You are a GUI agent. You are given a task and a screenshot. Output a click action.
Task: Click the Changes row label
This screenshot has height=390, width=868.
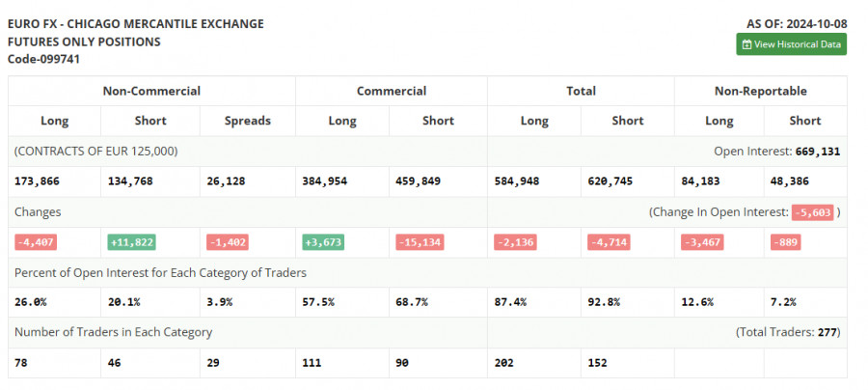(38, 212)
